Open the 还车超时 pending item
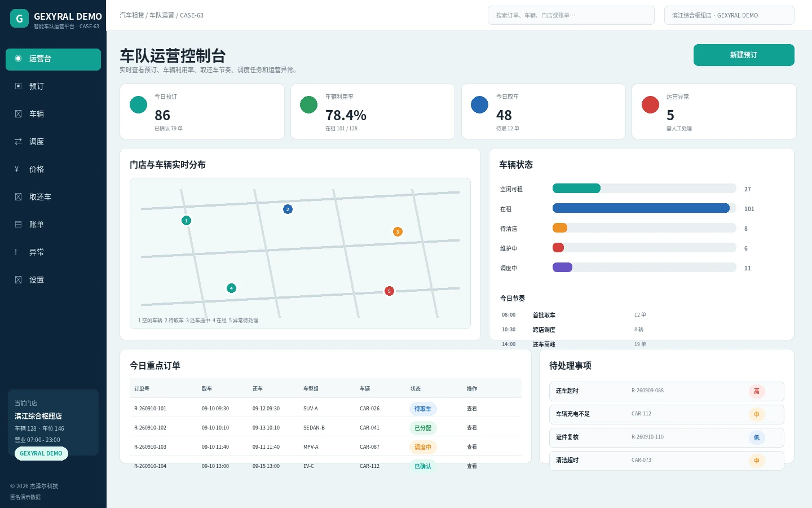Screen dimensions: 812x508 (x=667, y=391)
